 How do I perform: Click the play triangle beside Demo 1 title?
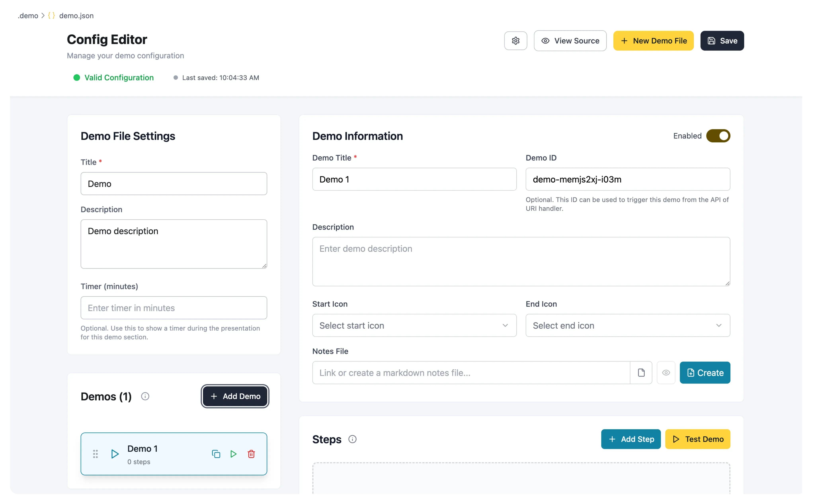[x=115, y=454]
